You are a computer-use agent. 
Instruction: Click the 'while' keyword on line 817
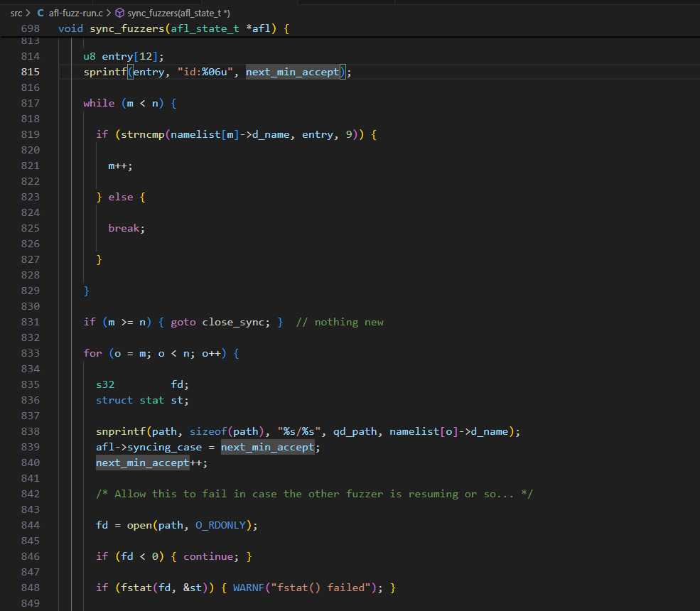(x=99, y=103)
